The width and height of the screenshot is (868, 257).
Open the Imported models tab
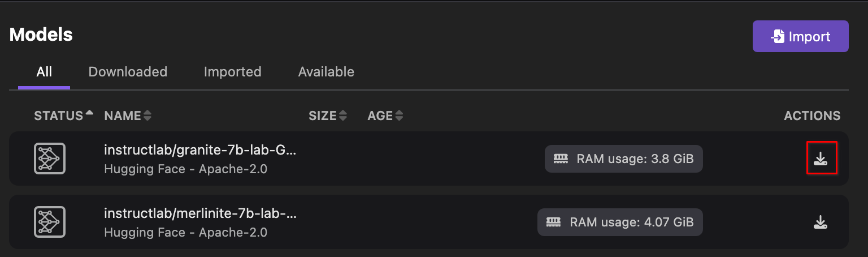click(x=232, y=72)
